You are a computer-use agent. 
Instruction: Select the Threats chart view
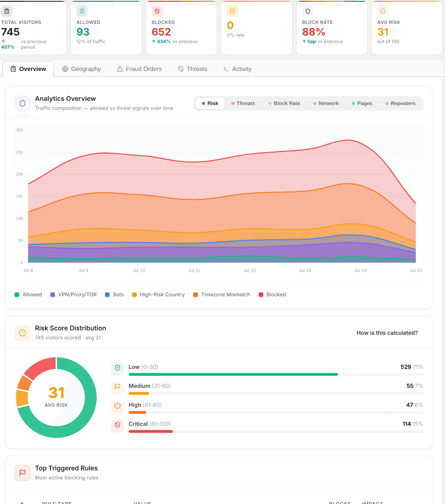point(243,103)
